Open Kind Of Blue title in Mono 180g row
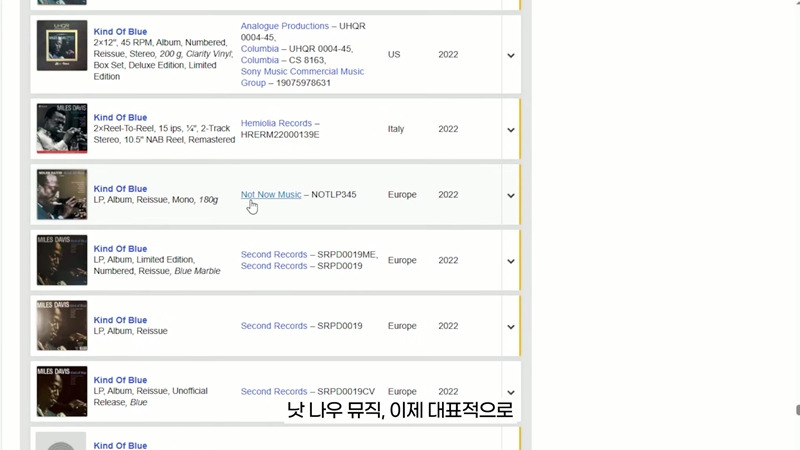This screenshot has height=450, width=800. 120,189
